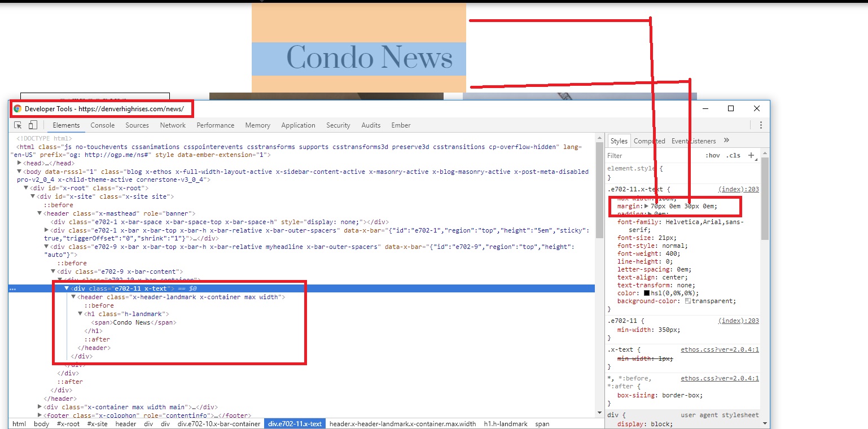Open the ethos.css source link for .x-text
The image size is (868, 429).
(x=720, y=349)
